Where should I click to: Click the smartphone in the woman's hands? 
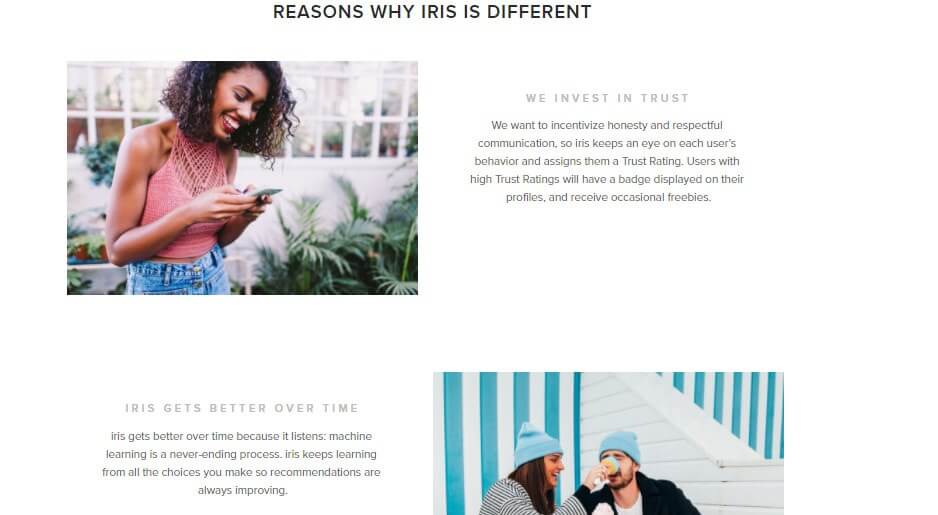[x=264, y=193]
